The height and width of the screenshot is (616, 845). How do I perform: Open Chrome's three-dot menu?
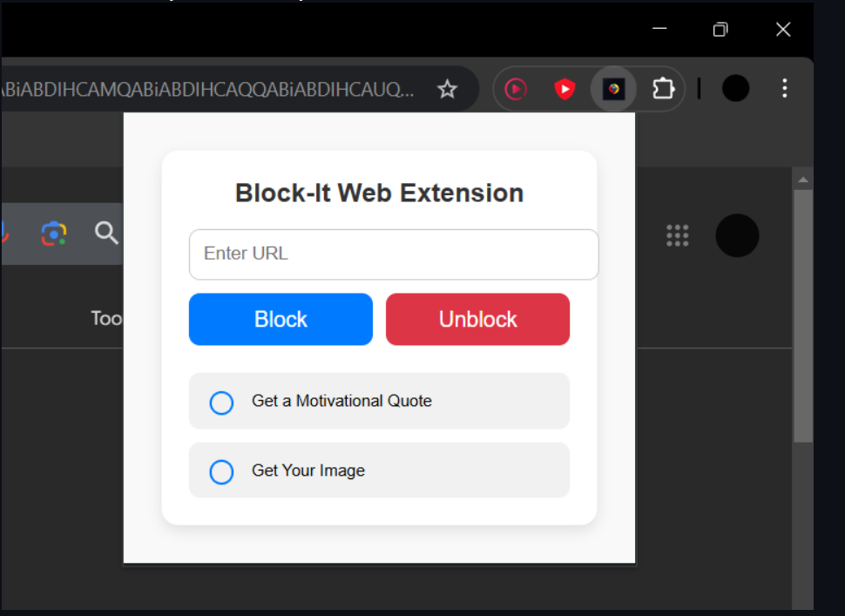[785, 88]
